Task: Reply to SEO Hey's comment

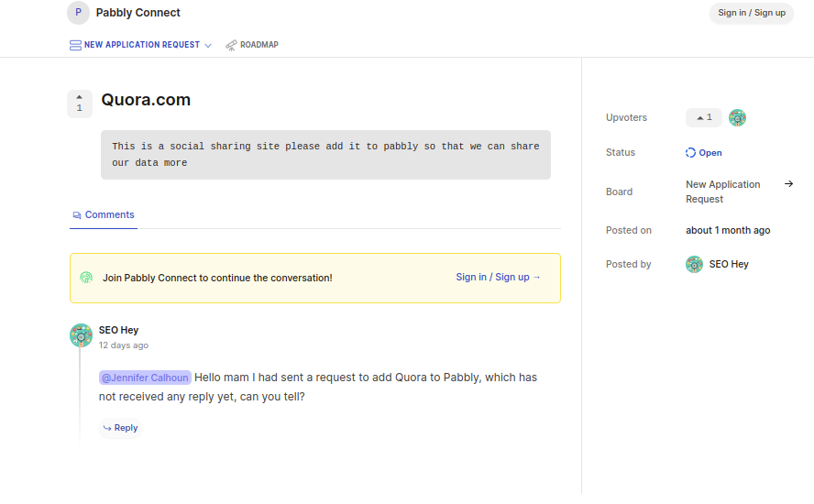Action: [x=120, y=428]
